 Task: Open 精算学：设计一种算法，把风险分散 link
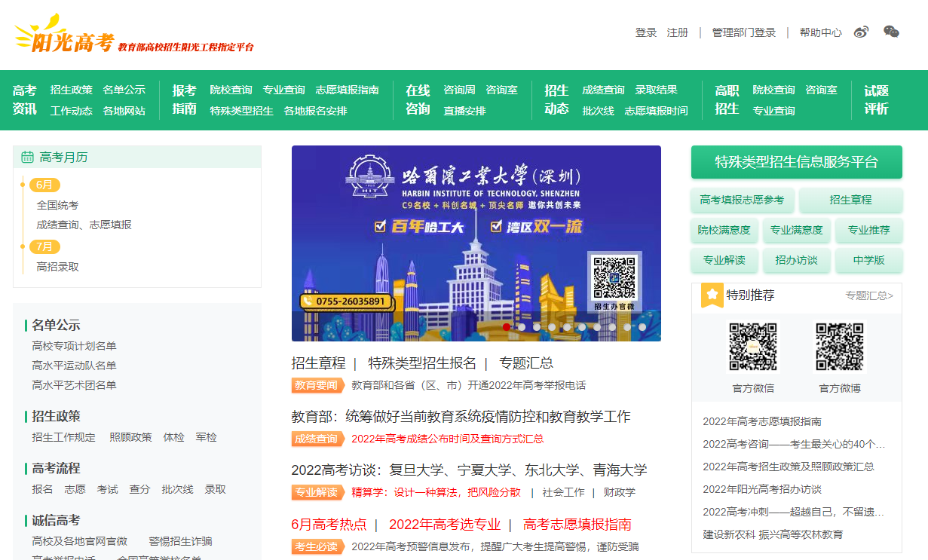[x=436, y=492]
